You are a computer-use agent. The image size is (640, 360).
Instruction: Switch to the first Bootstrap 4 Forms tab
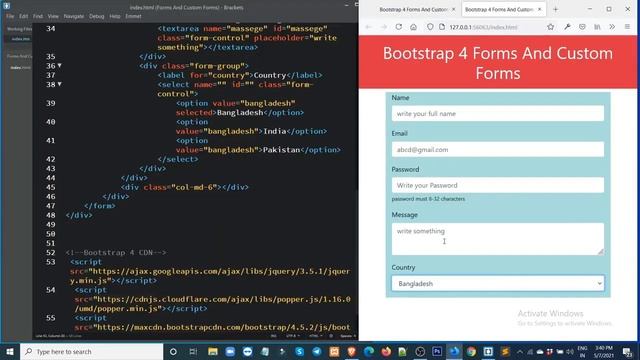413,9
